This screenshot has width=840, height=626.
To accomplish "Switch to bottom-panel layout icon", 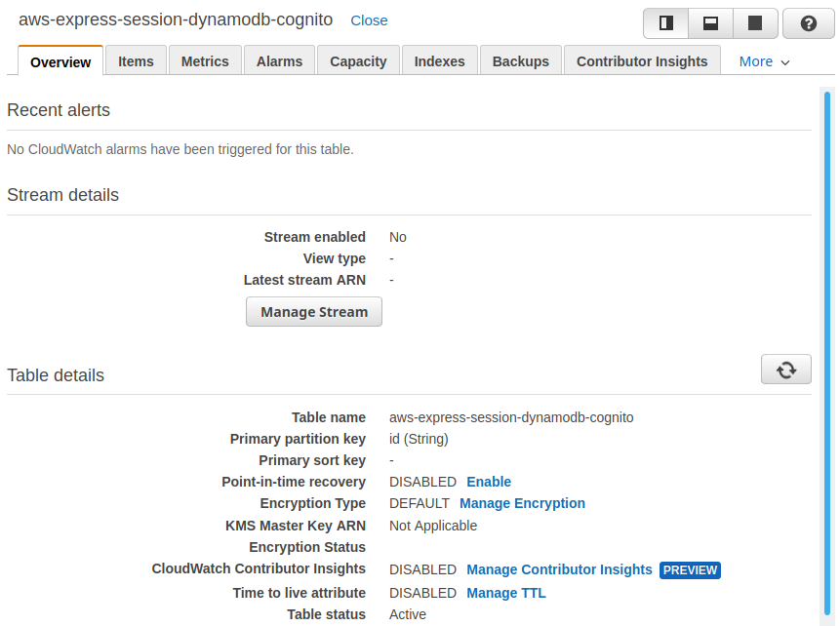I will pyautogui.click(x=710, y=23).
